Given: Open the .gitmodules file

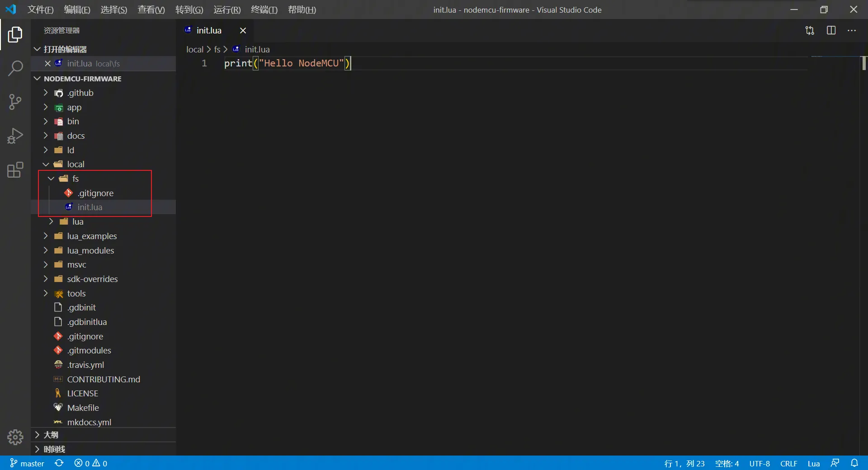Looking at the screenshot, I should pyautogui.click(x=103, y=350).
